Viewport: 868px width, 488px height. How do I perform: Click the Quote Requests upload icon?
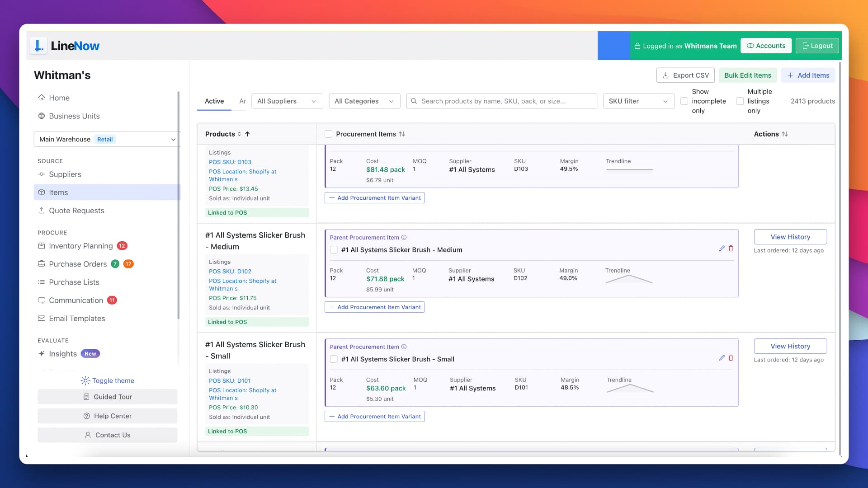click(x=42, y=211)
